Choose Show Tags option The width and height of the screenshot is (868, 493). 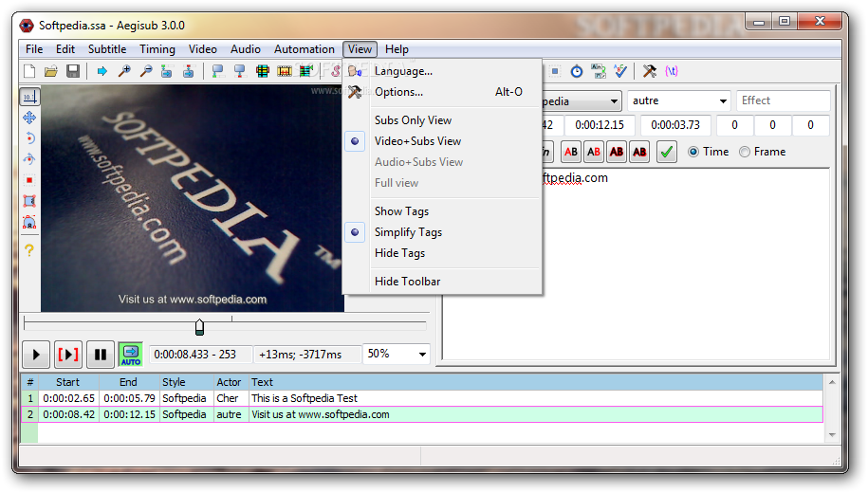coord(401,211)
